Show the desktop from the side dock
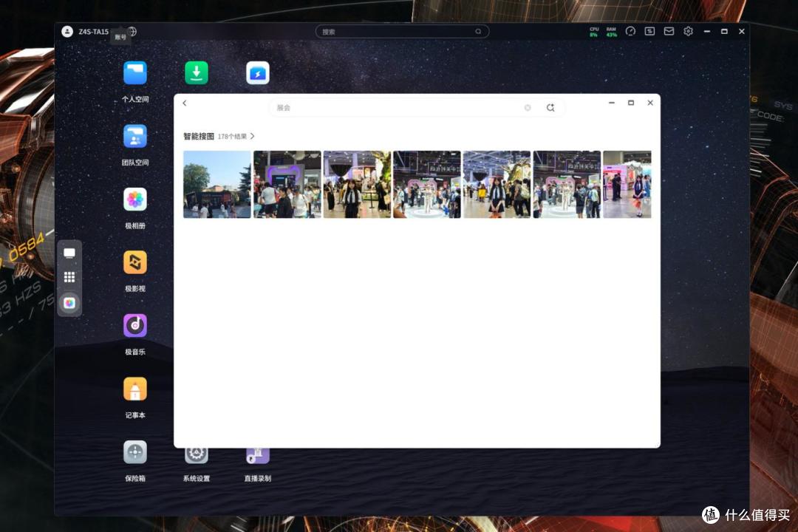798x532 pixels. 69,253
